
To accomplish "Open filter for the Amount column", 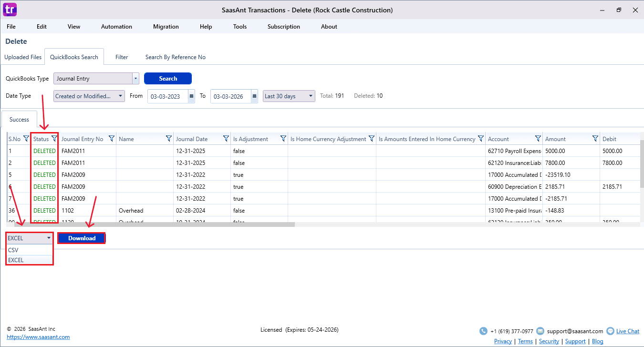I will (x=595, y=139).
